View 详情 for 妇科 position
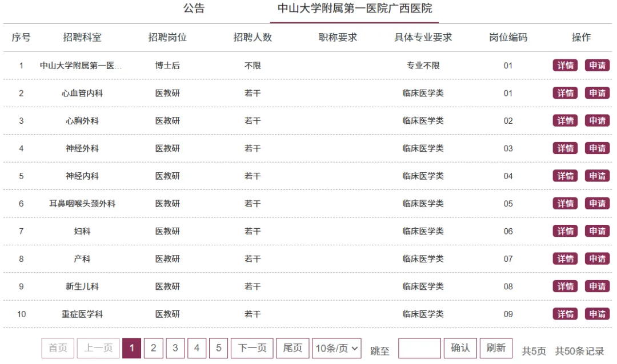This screenshot has width=617, height=364. [x=565, y=231]
